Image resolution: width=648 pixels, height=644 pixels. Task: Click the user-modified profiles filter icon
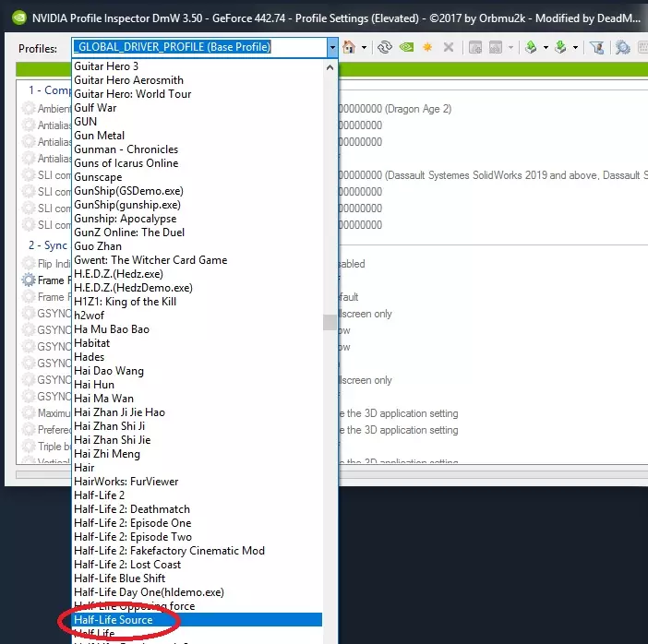click(596, 47)
